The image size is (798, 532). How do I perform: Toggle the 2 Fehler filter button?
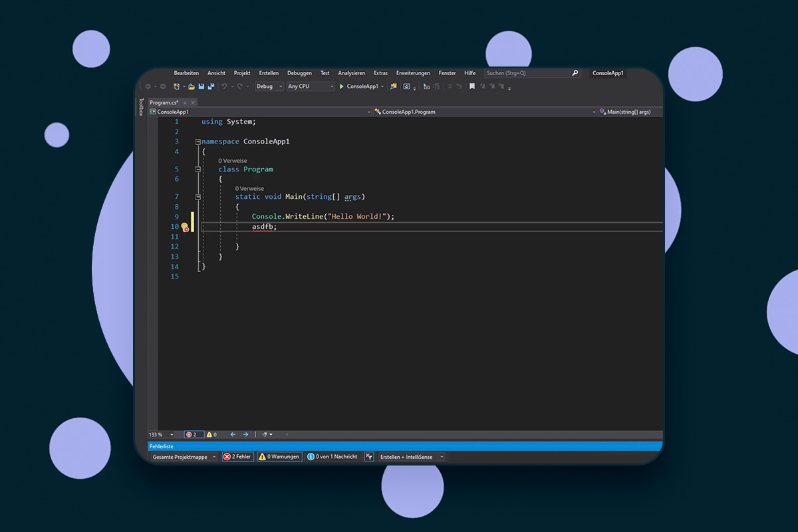pyautogui.click(x=238, y=457)
